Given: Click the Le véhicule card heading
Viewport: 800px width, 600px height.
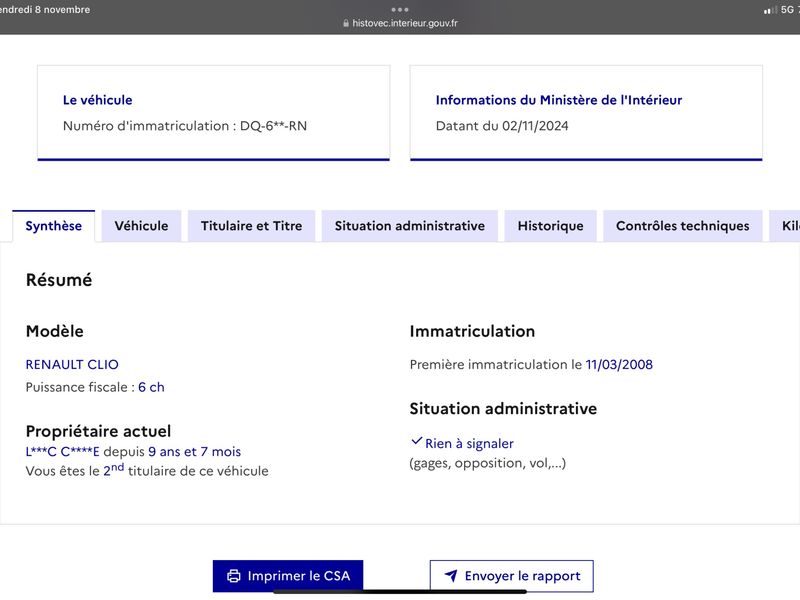Looking at the screenshot, I should click(x=97, y=100).
